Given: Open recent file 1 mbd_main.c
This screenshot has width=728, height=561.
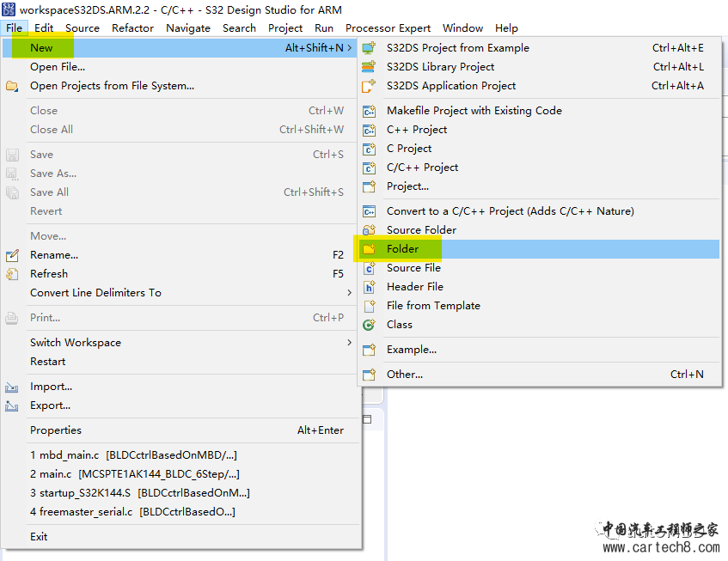Looking at the screenshot, I should (x=181, y=455).
